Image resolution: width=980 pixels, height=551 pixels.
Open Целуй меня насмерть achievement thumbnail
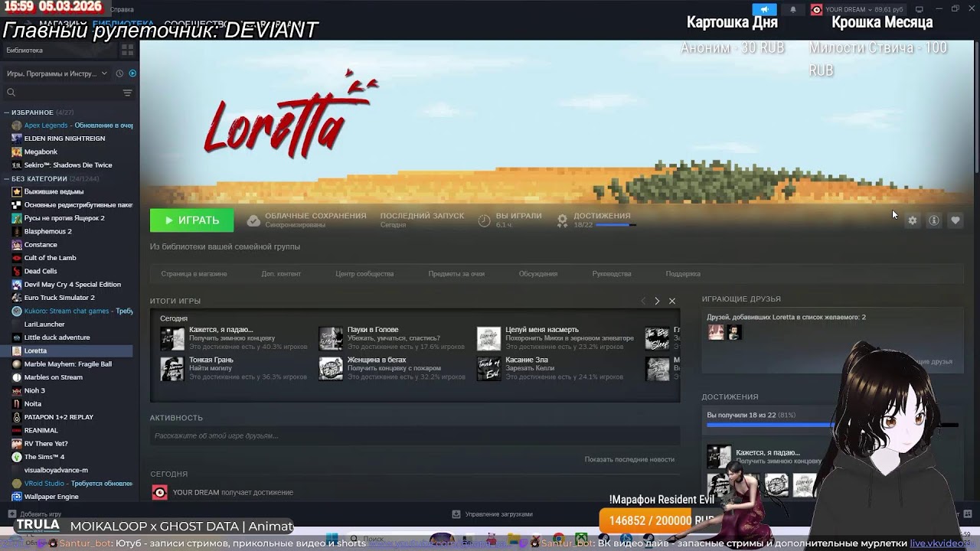488,338
